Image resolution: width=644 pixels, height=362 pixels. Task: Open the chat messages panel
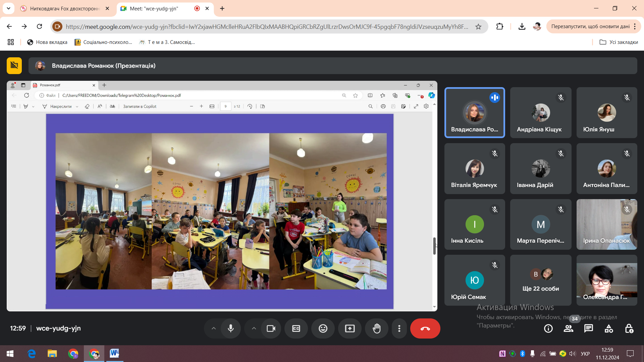point(589,328)
